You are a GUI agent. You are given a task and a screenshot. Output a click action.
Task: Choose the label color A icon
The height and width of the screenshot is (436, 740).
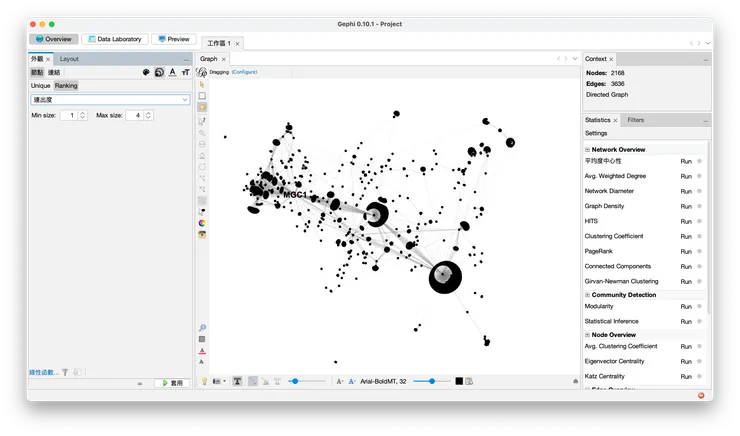[x=173, y=72]
